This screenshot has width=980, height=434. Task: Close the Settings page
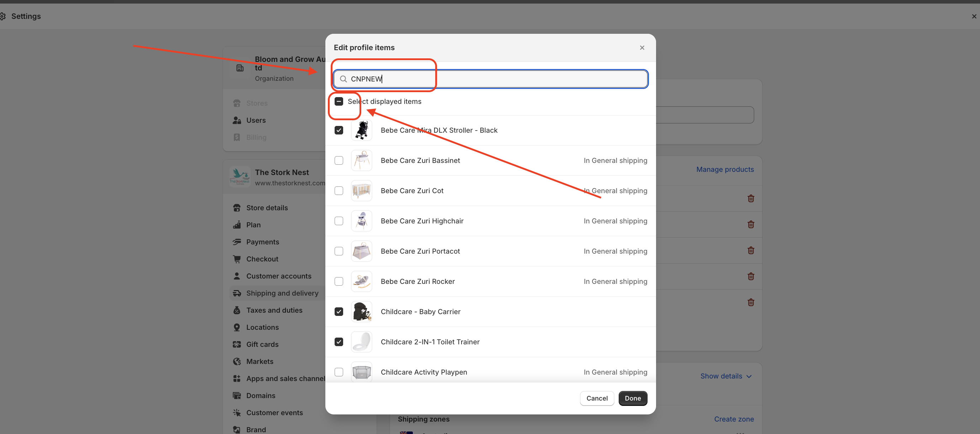(x=974, y=16)
